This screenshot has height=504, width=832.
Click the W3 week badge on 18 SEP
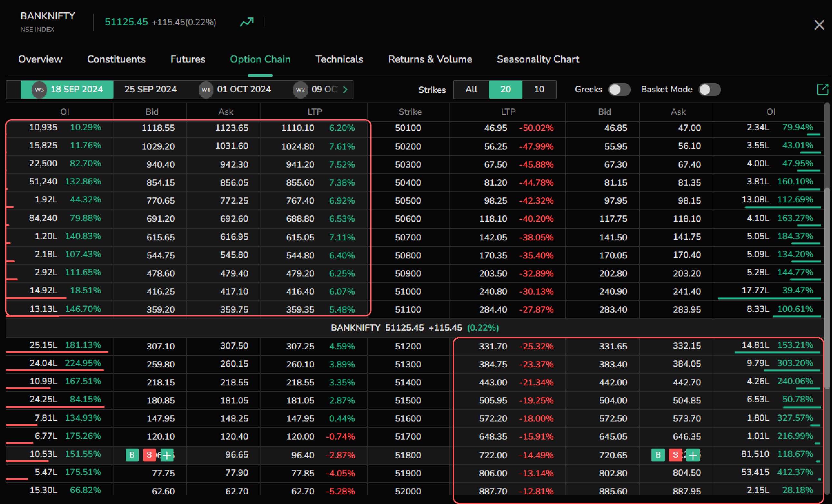point(39,89)
